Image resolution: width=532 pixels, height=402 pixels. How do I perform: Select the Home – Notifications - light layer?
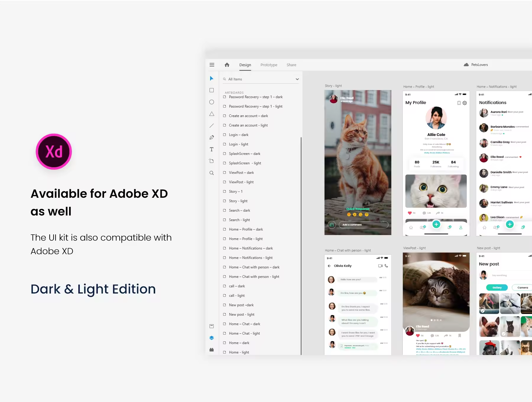pyautogui.click(x=251, y=258)
